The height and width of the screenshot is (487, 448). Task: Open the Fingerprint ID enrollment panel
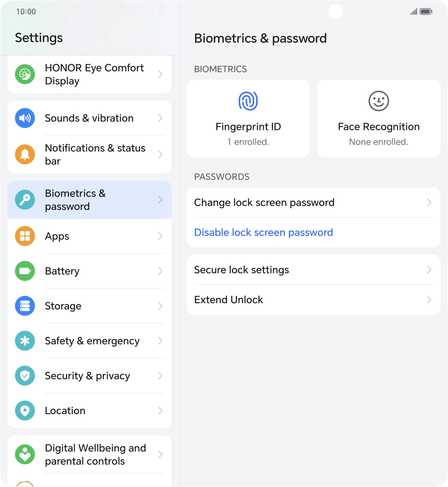(x=248, y=118)
